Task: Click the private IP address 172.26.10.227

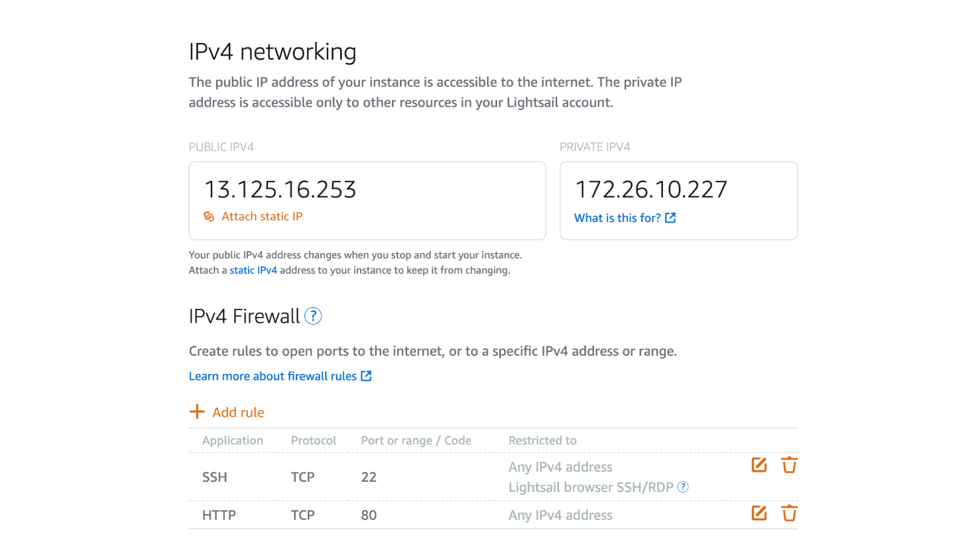Action: (651, 190)
